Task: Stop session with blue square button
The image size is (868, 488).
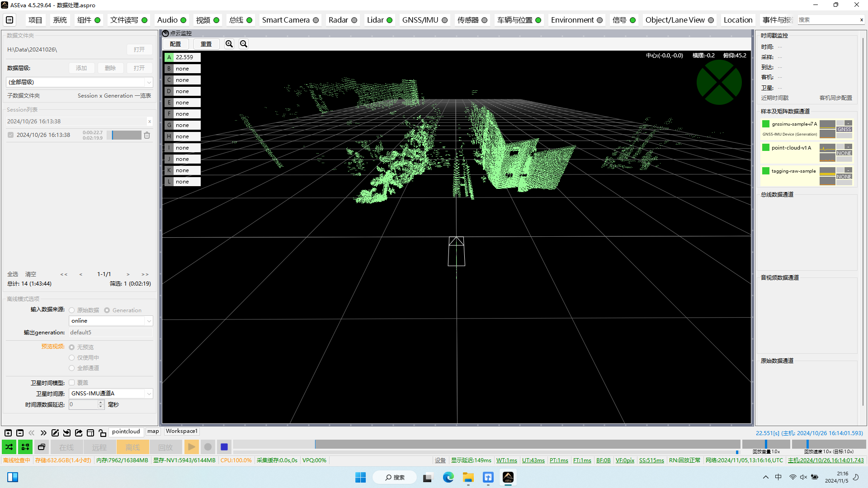Action: [224, 447]
